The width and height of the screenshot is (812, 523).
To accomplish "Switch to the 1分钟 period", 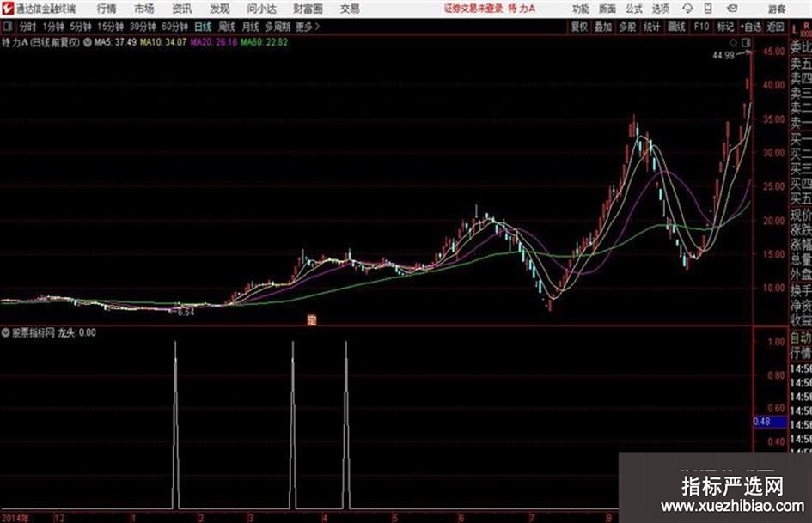I will pyautogui.click(x=53, y=27).
